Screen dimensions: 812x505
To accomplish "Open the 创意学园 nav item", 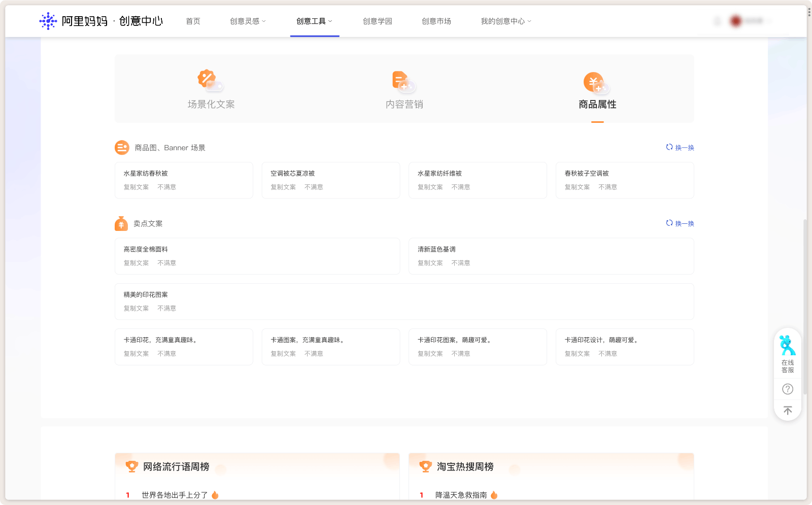I will (x=377, y=21).
